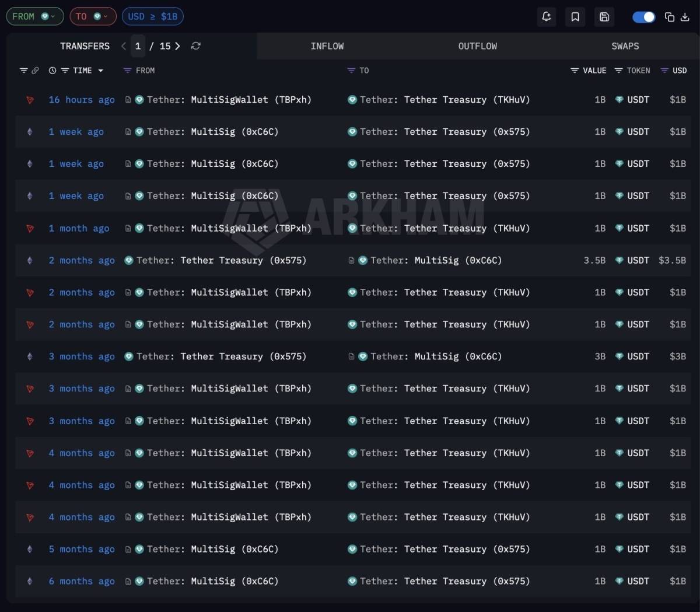Click the Ethereum icon in the 3B transfer row
The image size is (700, 612).
(x=30, y=356)
